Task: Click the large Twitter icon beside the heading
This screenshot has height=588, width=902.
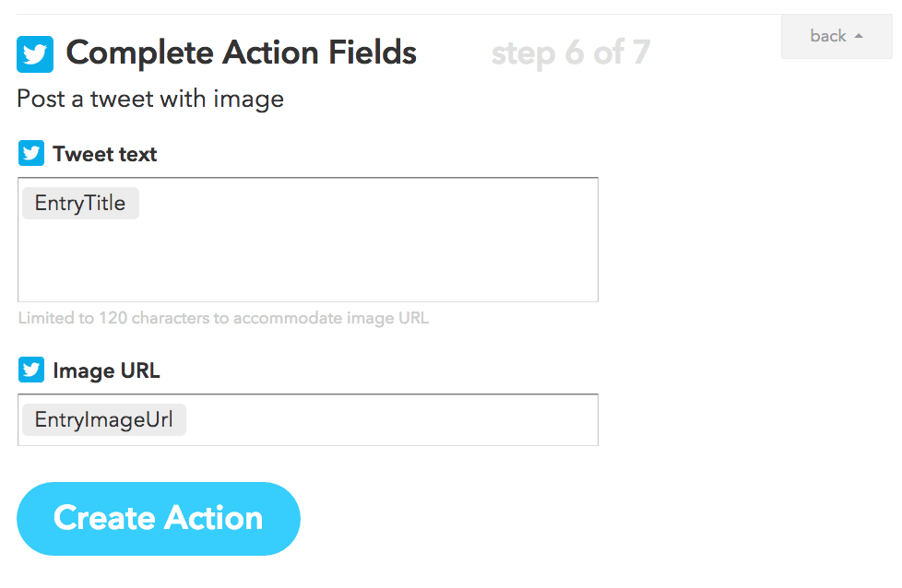Action: (x=35, y=54)
